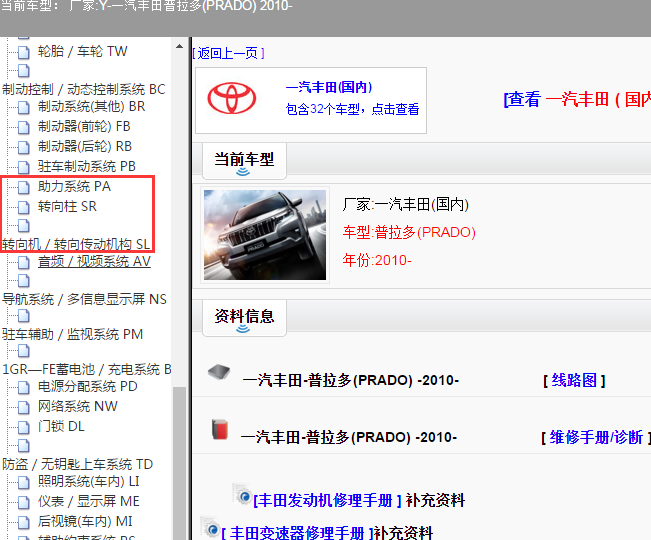Open 制动控制 / 动态控制系统 BC entry

[x=83, y=89]
